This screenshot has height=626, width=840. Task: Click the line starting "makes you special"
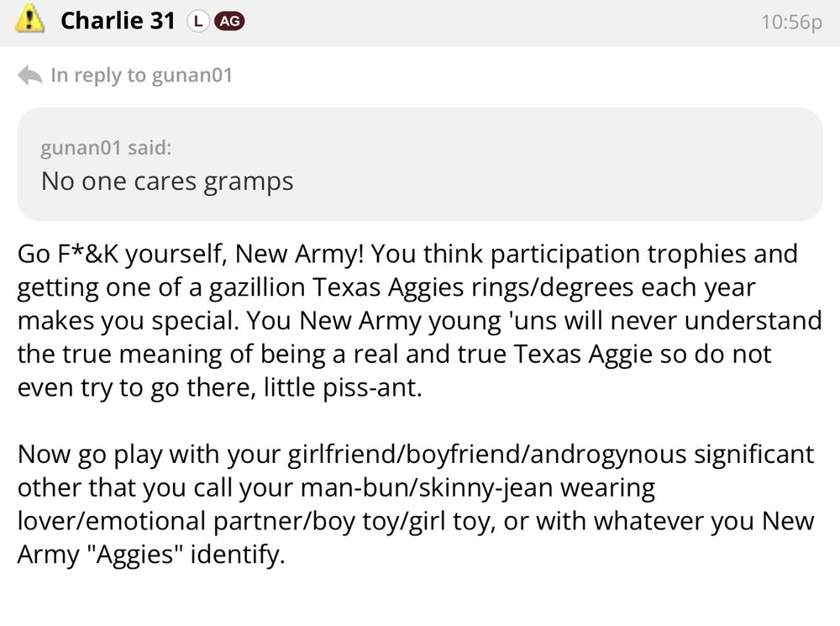click(x=418, y=321)
